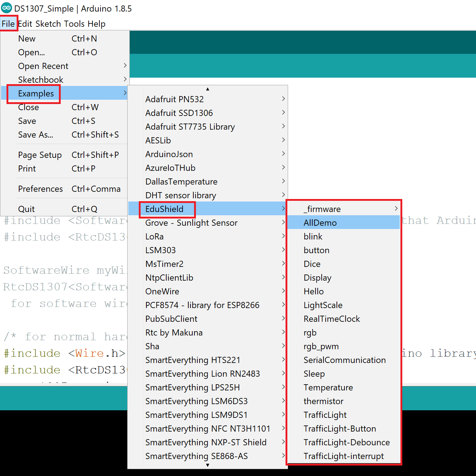This screenshot has width=476, height=476.
Task: Click the down scroll arrow in Examples list
Action: (x=207, y=465)
